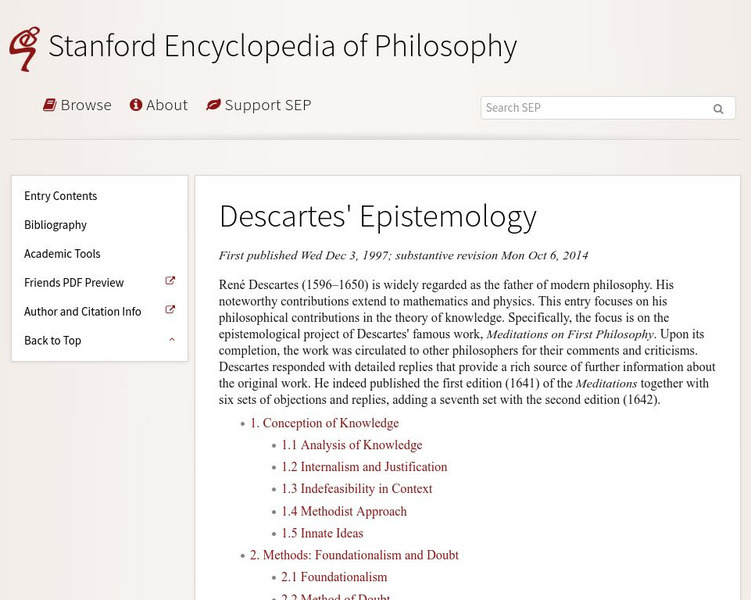Screen dimensions: 751x600
Task: Open section 1.1 Analysis of Knowledge
Action: pos(351,445)
